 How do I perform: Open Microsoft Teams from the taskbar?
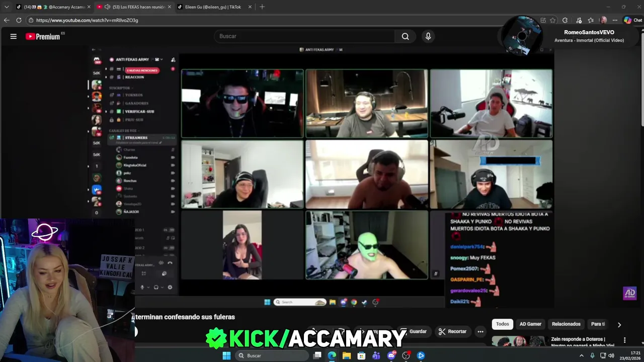376,355
